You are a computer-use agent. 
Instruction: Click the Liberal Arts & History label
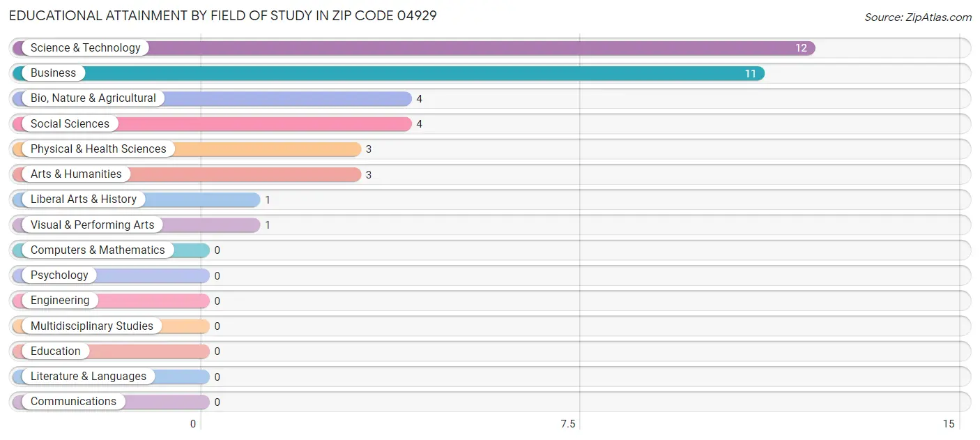coord(84,199)
